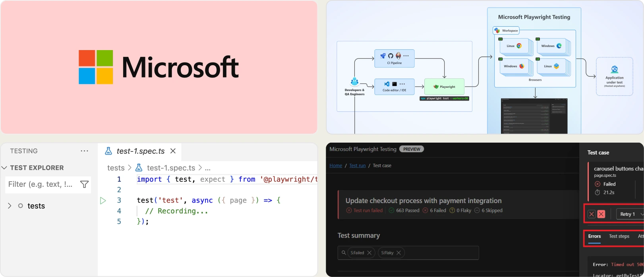Image resolution: width=644 pixels, height=277 pixels.
Task: Click the 'npx playwright test' command label
Action: 445,99
